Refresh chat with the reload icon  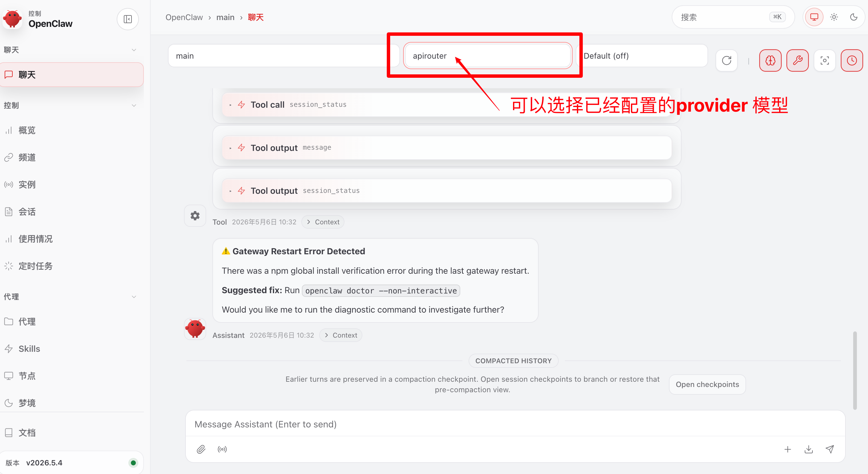[727, 61]
